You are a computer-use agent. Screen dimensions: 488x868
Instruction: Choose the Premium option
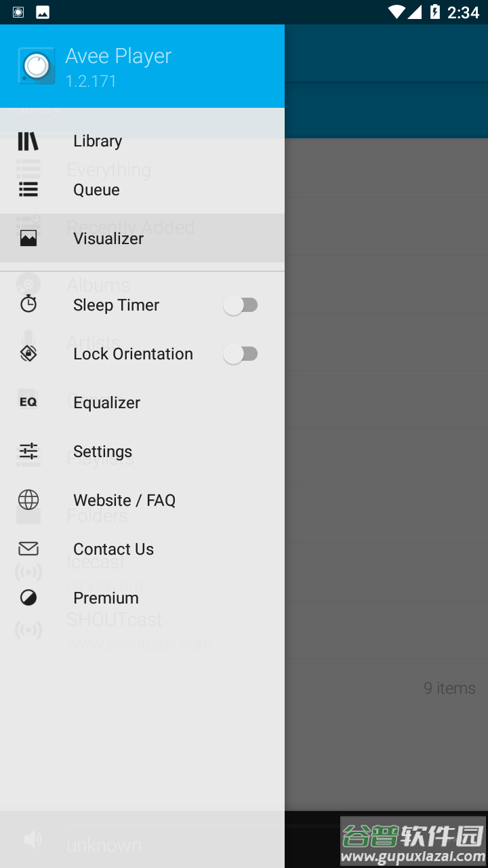[x=106, y=598]
